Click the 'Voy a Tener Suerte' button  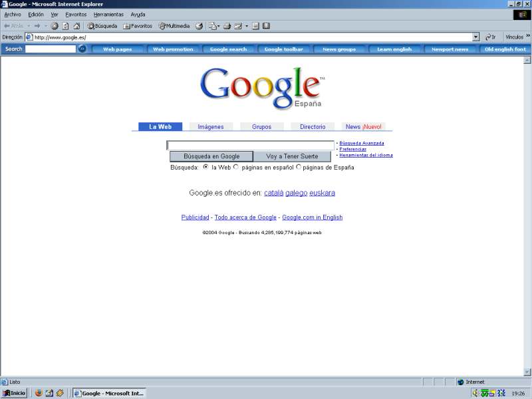click(292, 156)
